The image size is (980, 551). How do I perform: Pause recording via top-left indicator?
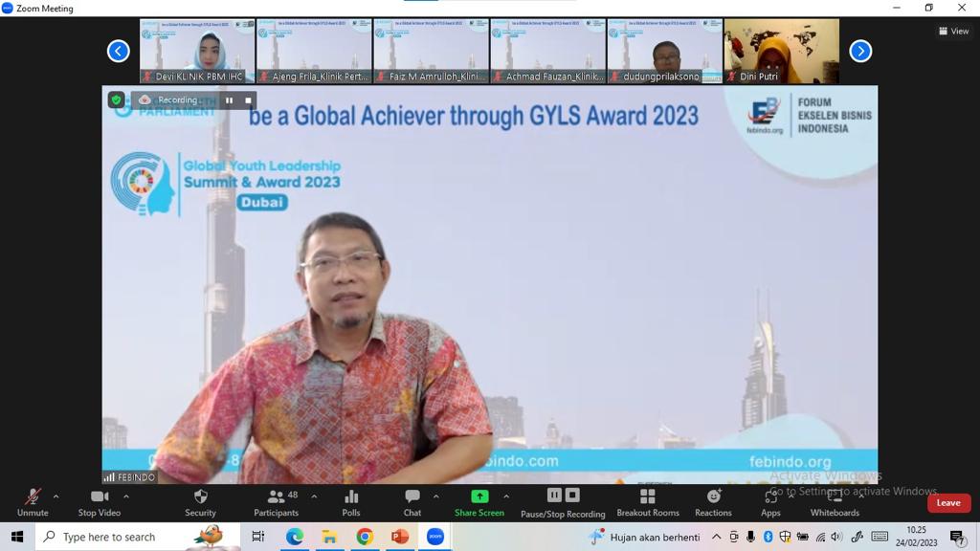230,99
